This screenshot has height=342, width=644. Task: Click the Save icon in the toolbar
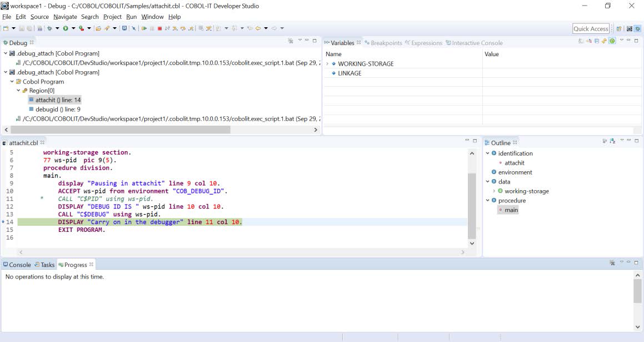[21, 28]
